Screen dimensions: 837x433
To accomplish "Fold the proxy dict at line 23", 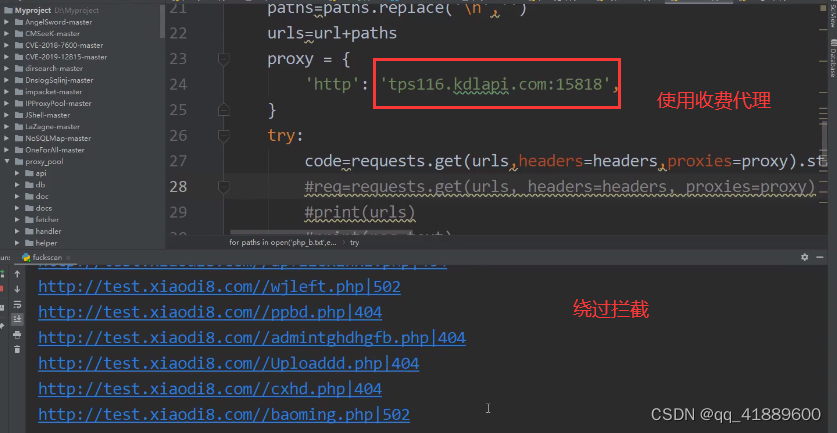I will point(224,59).
